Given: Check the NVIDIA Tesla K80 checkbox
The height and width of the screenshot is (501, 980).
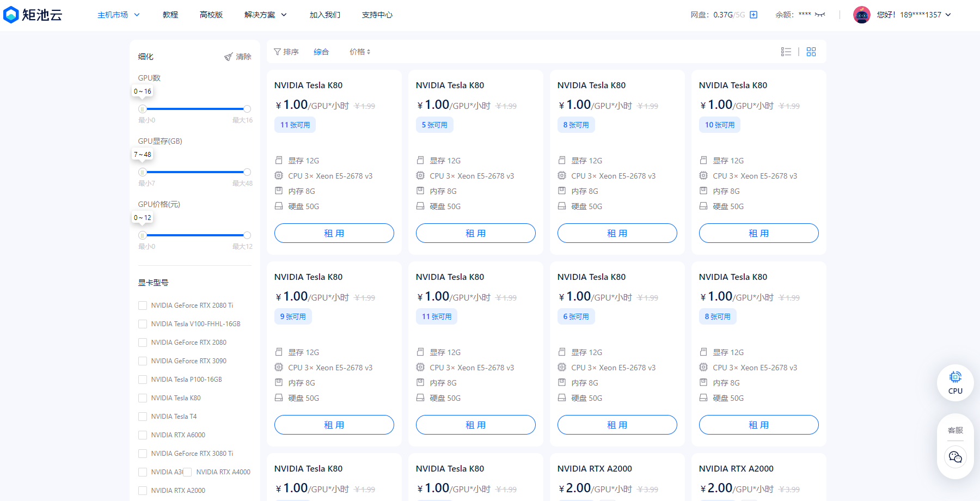Looking at the screenshot, I should click(143, 398).
